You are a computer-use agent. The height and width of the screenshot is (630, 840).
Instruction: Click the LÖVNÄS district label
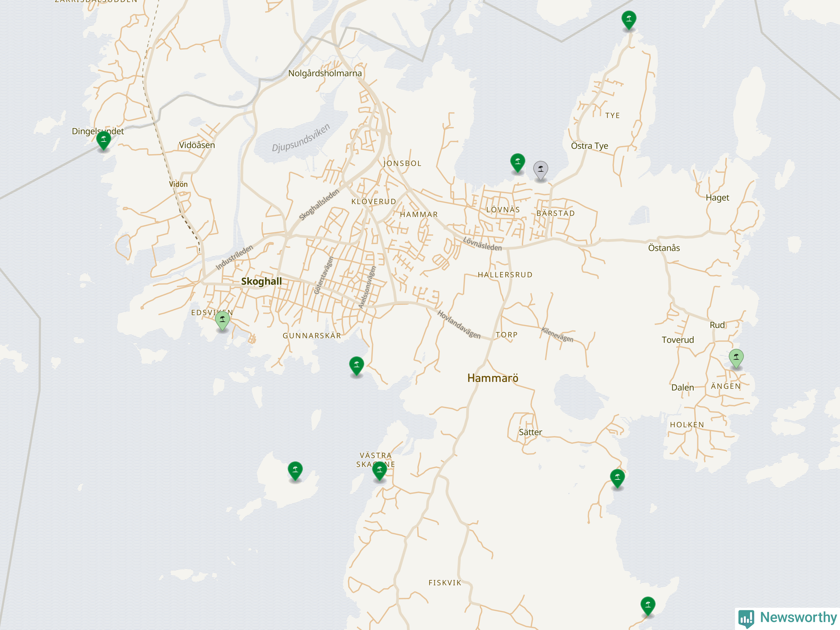[x=503, y=210]
